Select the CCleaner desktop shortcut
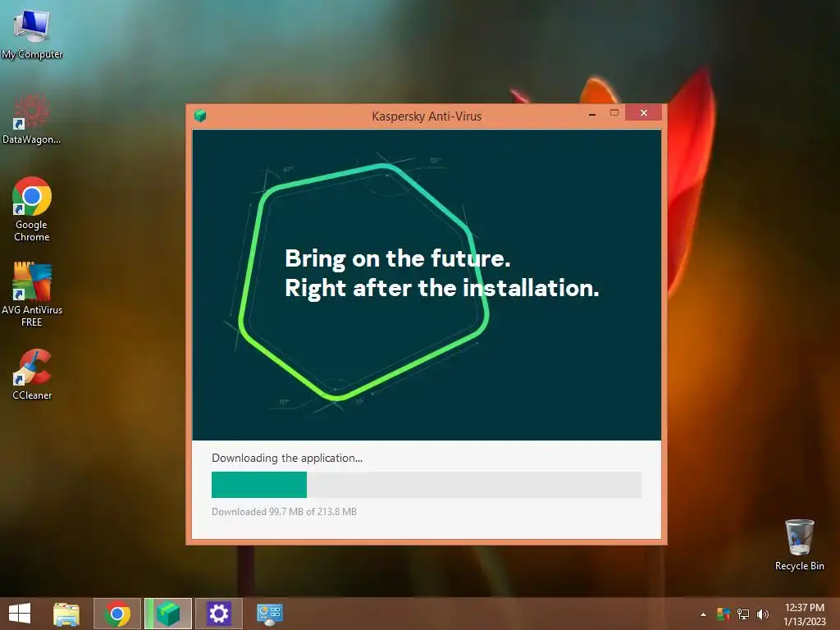 click(x=32, y=374)
